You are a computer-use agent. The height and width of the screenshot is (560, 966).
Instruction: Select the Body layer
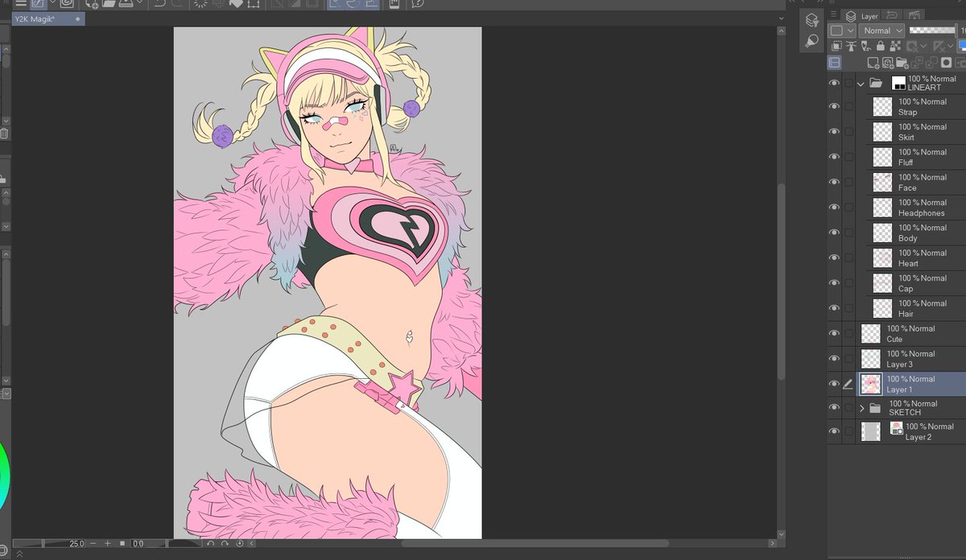[916, 233]
